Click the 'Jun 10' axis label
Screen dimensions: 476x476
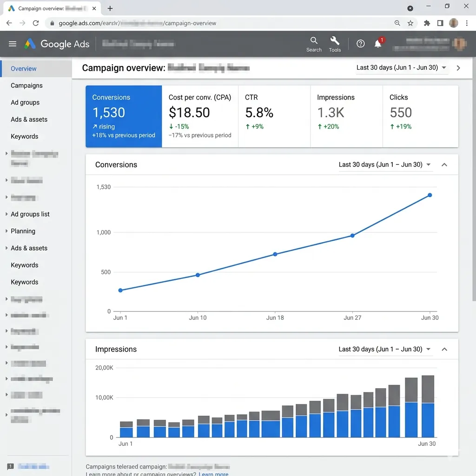click(198, 317)
